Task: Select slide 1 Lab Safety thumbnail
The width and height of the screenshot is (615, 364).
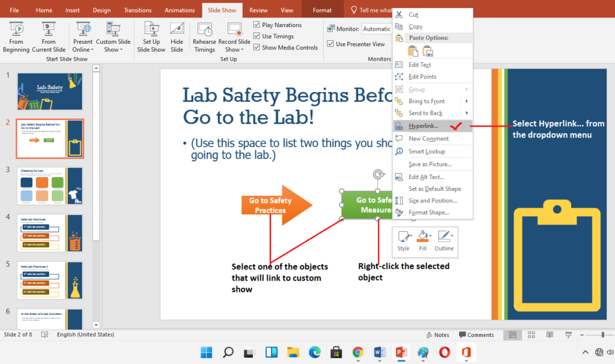Action: (x=50, y=91)
